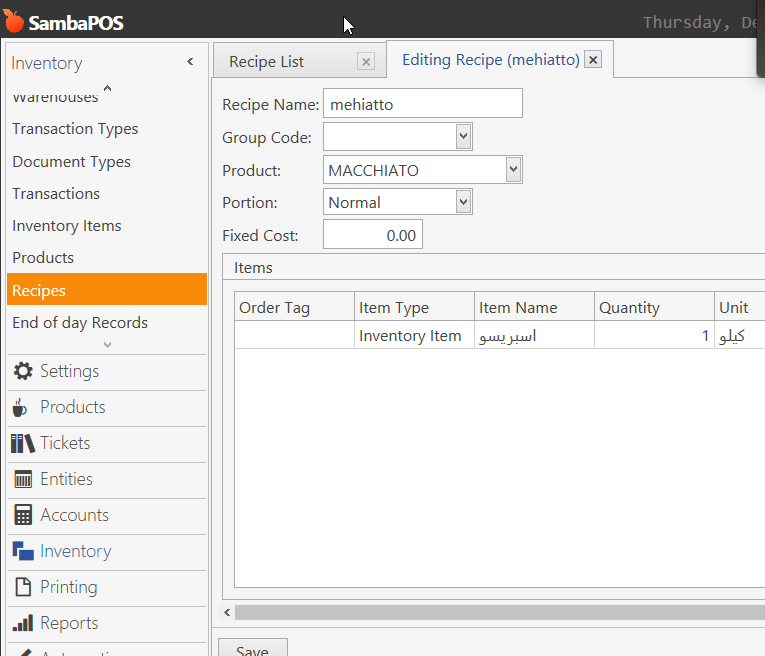Click the Item Name column header
765x656 pixels.
click(x=534, y=307)
